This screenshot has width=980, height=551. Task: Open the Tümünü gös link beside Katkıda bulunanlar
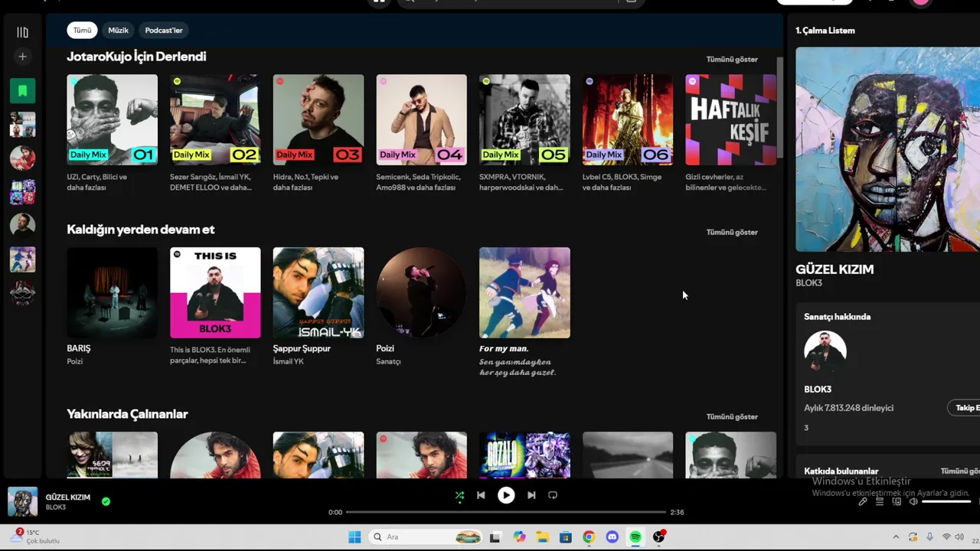(960, 471)
